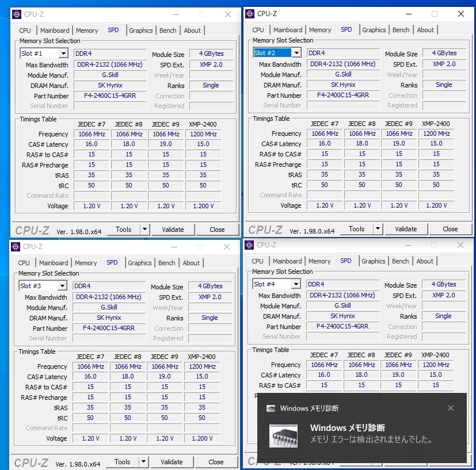
Task: Click JEDEC #8 tRC value 50 in Slot #1 window
Action: point(129,185)
